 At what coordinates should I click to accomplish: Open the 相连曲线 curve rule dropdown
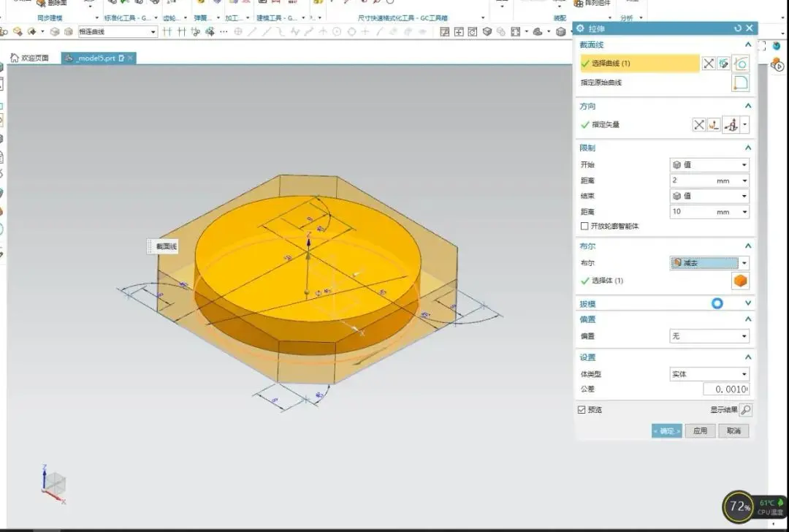tap(118, 31)
